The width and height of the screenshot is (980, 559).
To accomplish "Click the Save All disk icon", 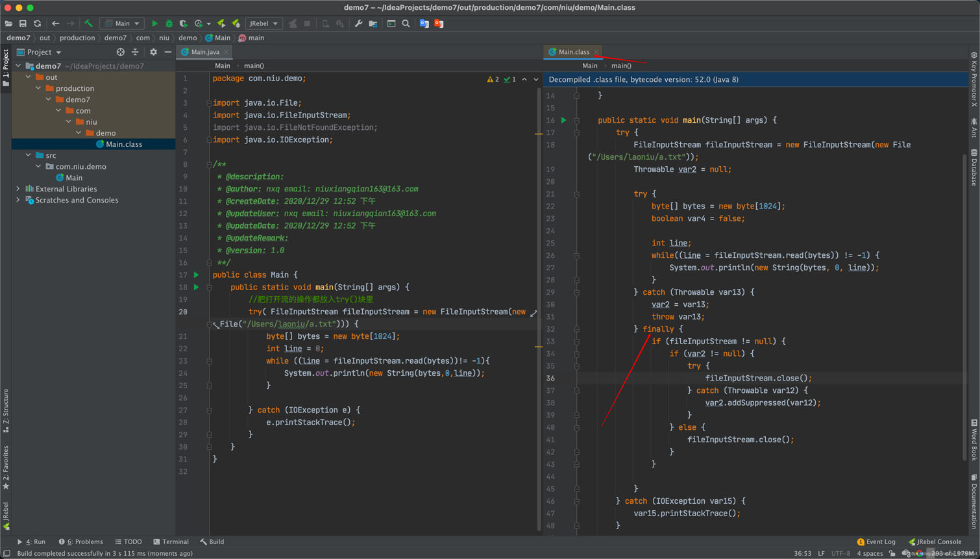I will point(23,23).
